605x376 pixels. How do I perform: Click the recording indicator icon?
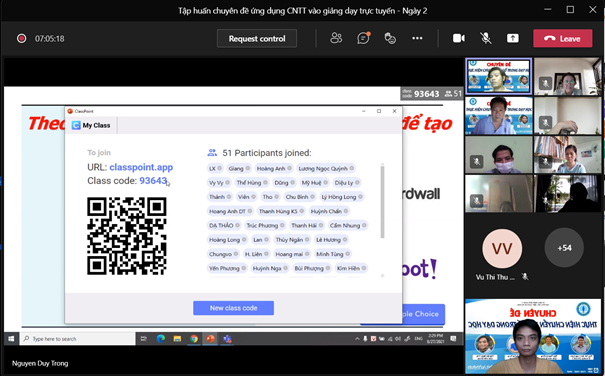[22, 38]
